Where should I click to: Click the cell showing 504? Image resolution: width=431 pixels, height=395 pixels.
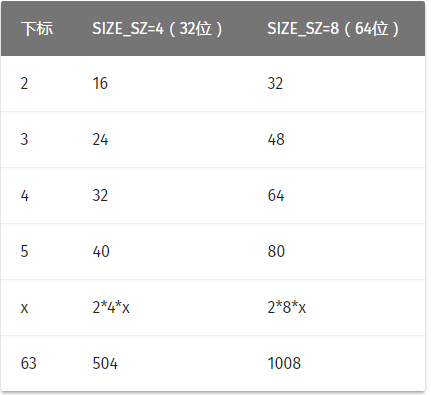pyautogui.click(x=105, y=363)
